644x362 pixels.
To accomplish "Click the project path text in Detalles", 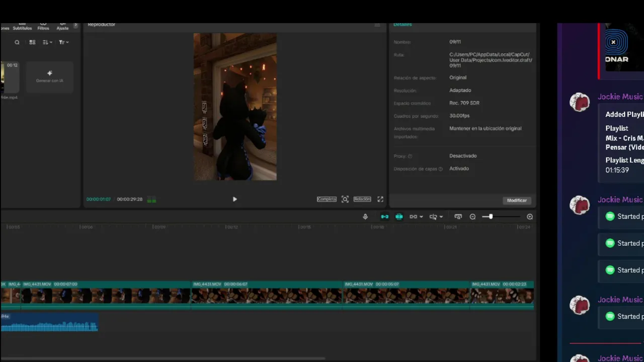I will 491,60.
